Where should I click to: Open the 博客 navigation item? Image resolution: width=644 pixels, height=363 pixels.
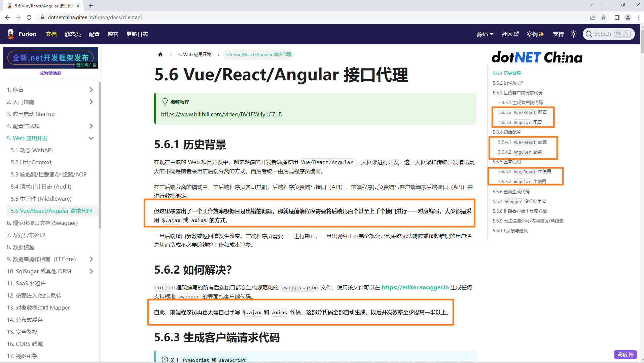113,34
